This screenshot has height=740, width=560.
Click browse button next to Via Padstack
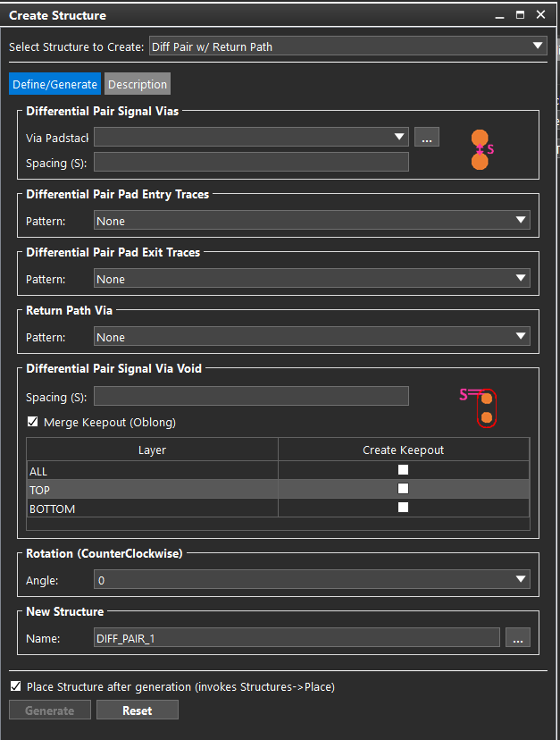(427, 137)
